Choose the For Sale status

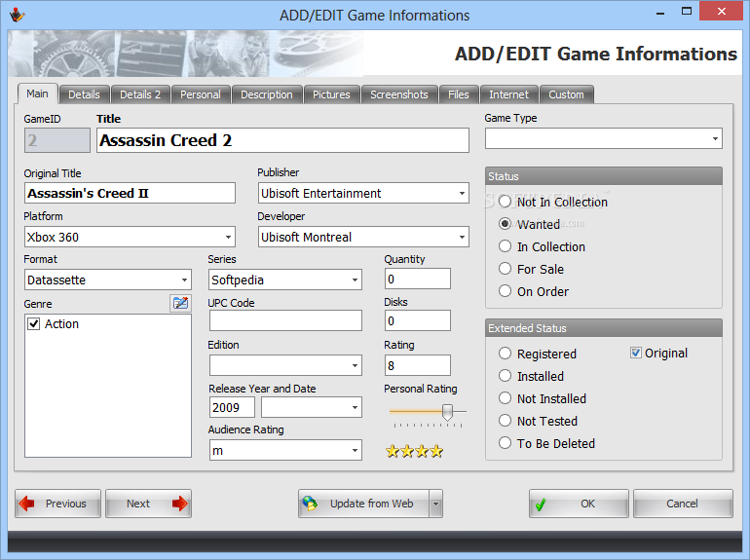[531, 269]
